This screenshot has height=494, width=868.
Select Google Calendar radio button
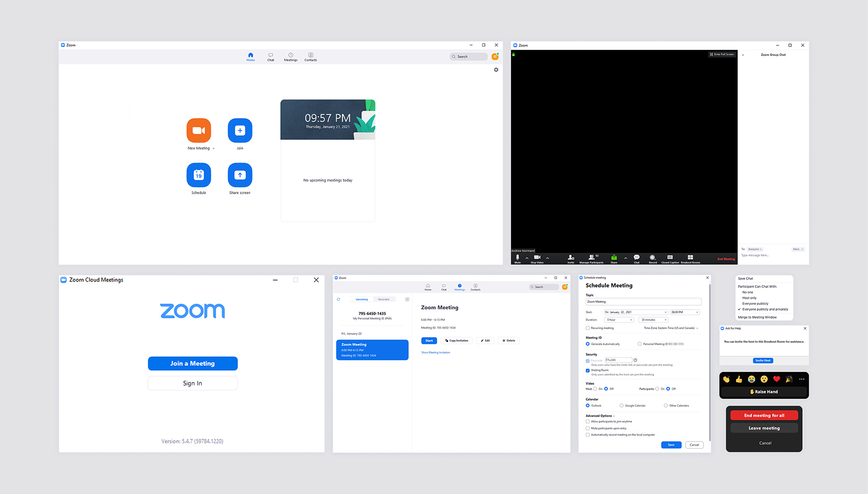[621, 406]
